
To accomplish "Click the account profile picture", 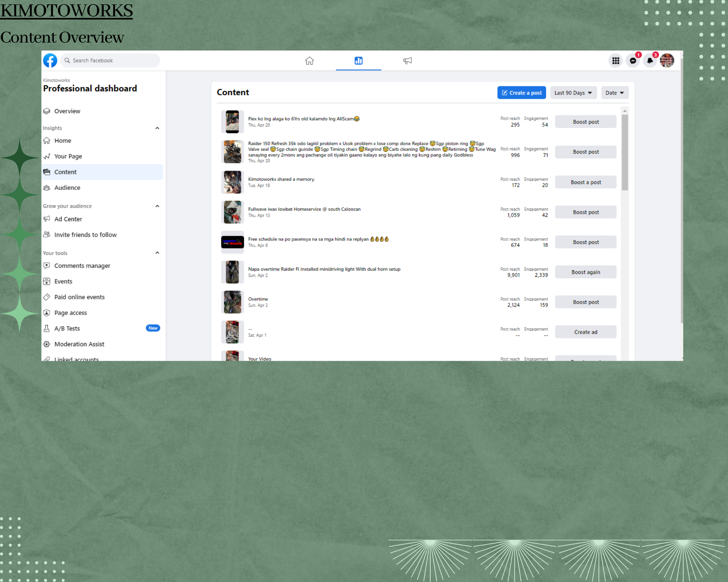I will [x=667, y=61].
